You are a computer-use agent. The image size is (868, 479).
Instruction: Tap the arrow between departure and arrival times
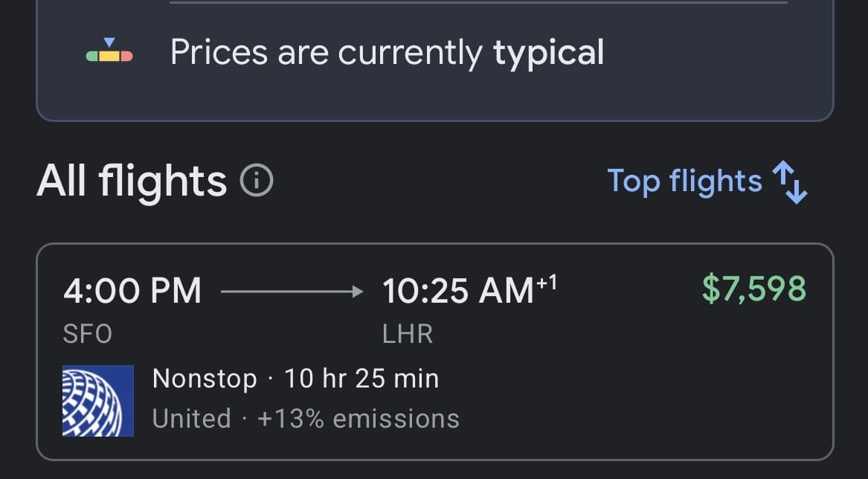point(292,292)
